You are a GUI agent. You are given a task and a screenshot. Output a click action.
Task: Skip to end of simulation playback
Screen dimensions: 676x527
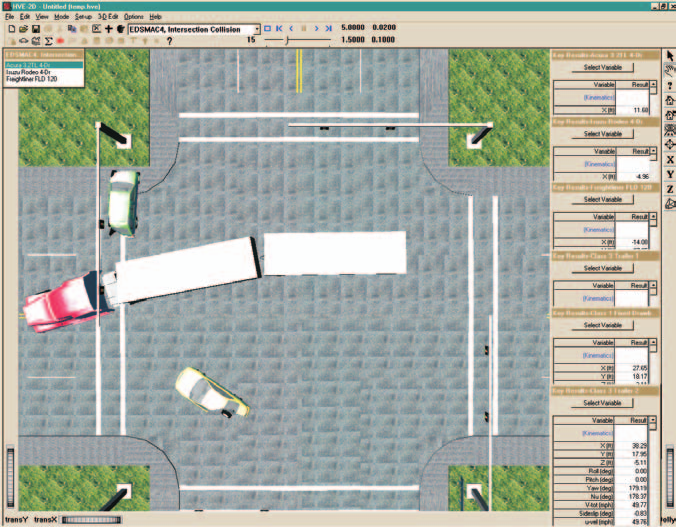click(329, 28)
